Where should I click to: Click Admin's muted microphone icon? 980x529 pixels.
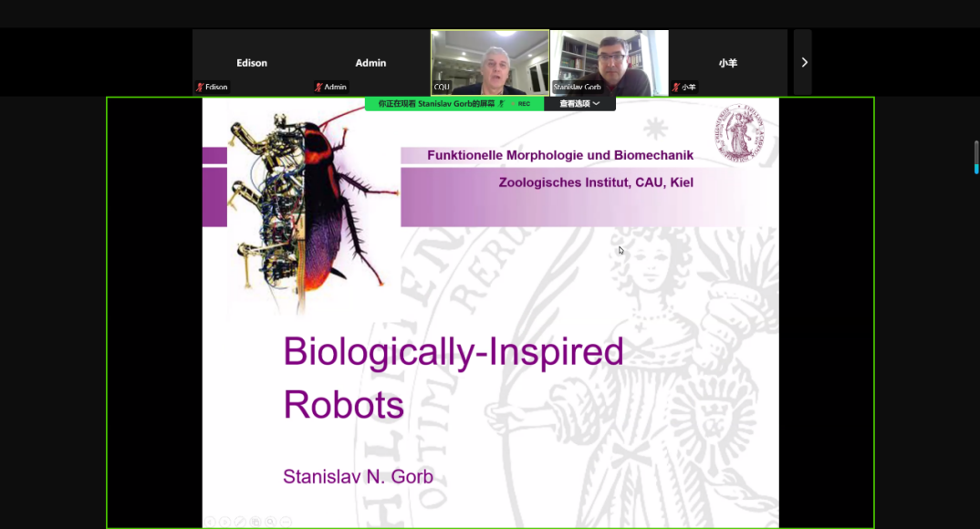(318, 88)
